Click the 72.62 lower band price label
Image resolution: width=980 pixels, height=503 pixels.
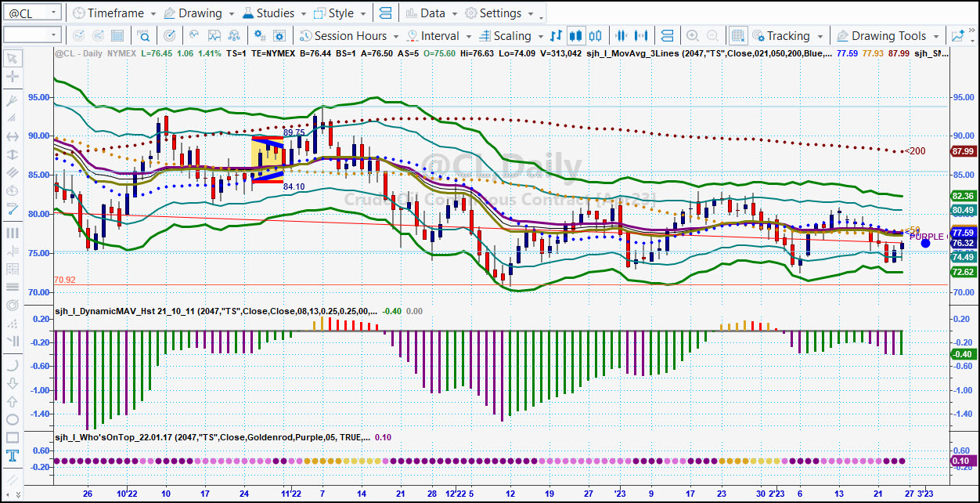[x=964, y=272]
